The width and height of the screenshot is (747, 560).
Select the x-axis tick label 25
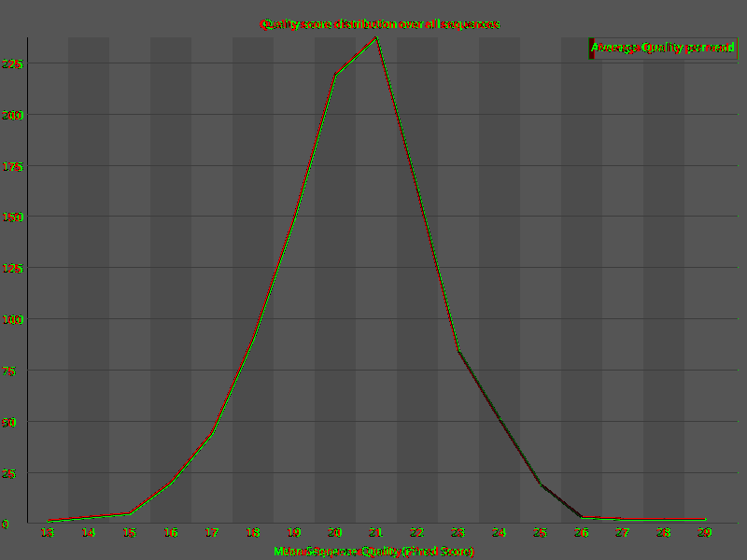[541, 532]
